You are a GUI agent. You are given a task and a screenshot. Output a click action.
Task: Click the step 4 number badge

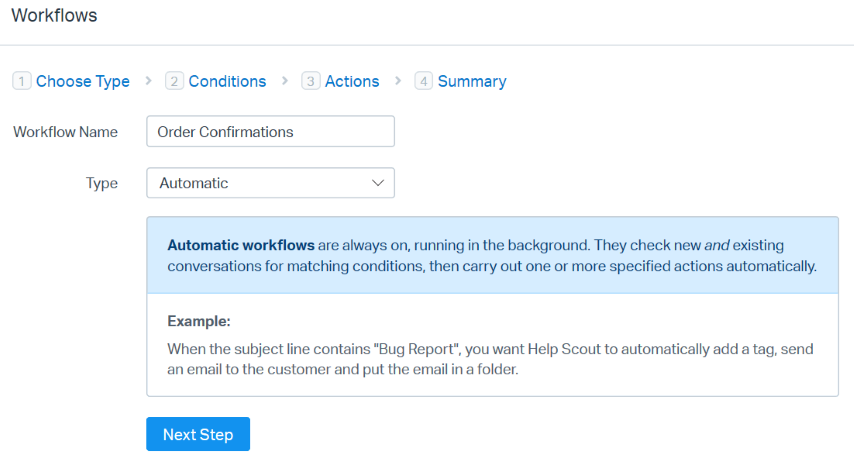(423, 82)
